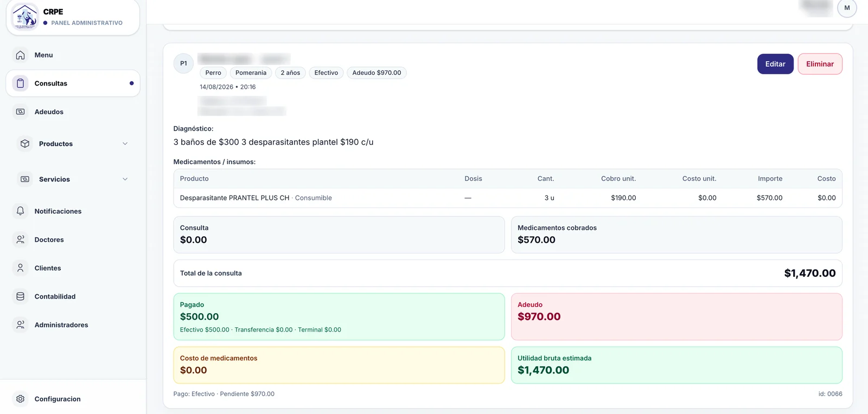Go to the Menu section
Screen dimensions: 868x414
(x=73, y=55)
